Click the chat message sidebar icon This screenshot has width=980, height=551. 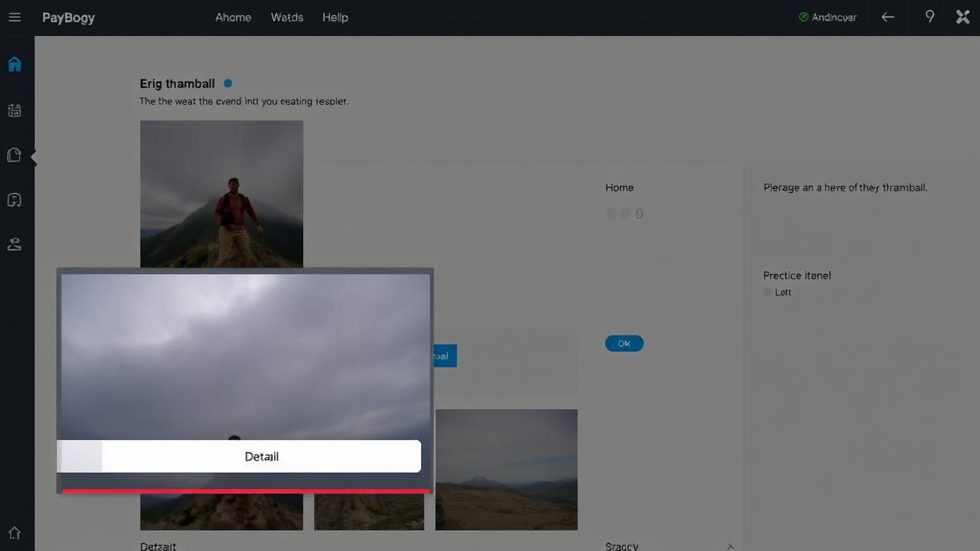pyautogui.click(x=15, y=201)
